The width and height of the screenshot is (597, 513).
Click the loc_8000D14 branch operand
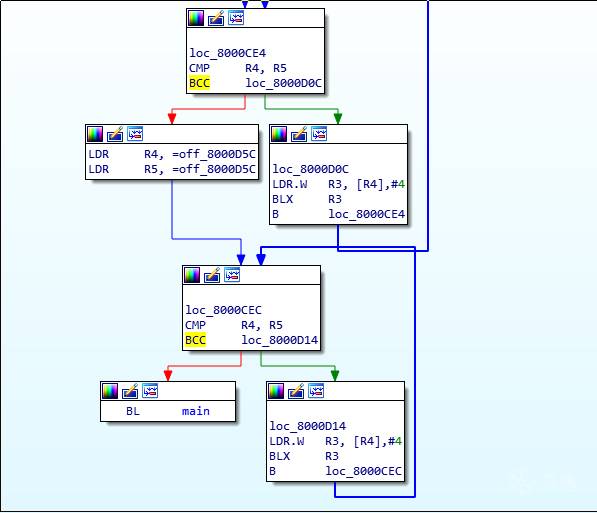[x=279, y=340]
